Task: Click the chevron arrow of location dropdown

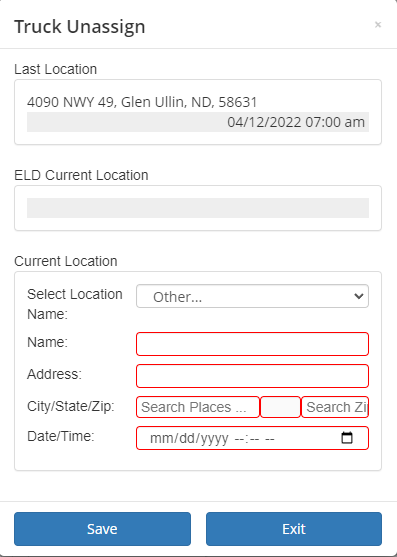Action: [359, 296]
